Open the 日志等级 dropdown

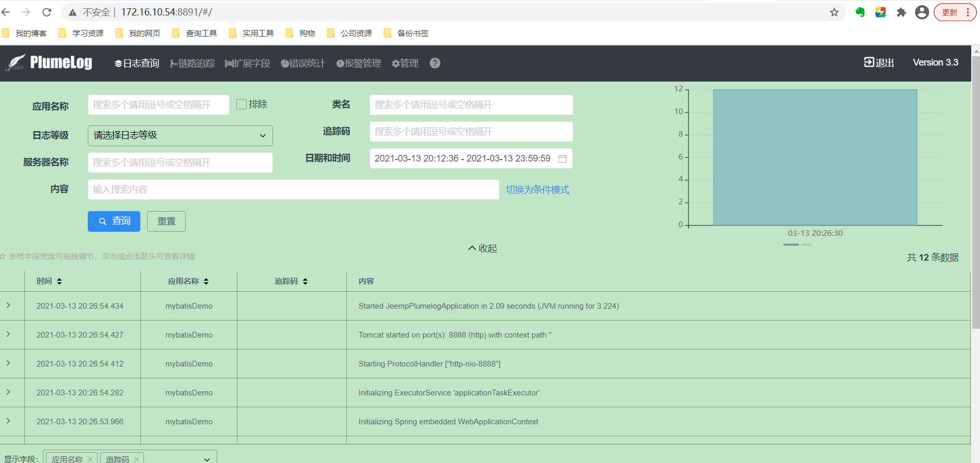(x=180, y=135)
